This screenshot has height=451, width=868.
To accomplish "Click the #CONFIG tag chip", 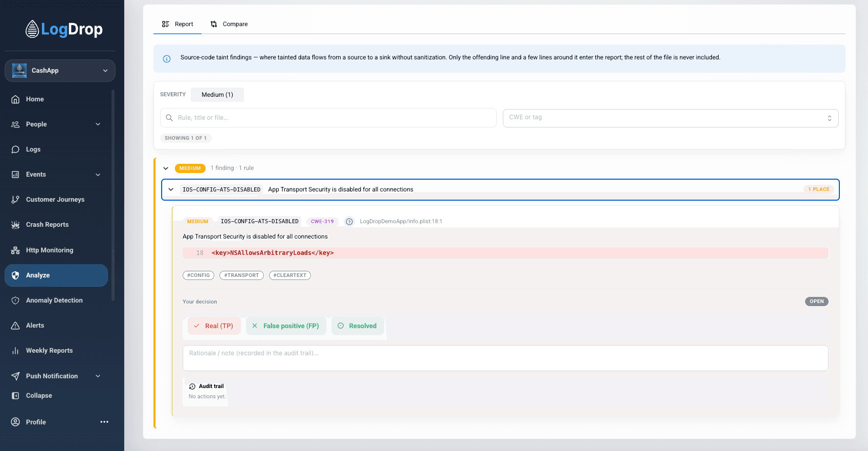I will point(198,275).
